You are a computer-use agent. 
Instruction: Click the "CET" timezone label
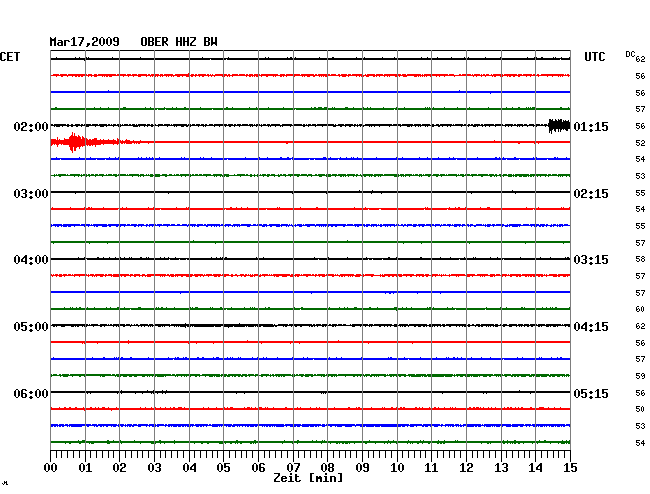[x=10, y=57]
